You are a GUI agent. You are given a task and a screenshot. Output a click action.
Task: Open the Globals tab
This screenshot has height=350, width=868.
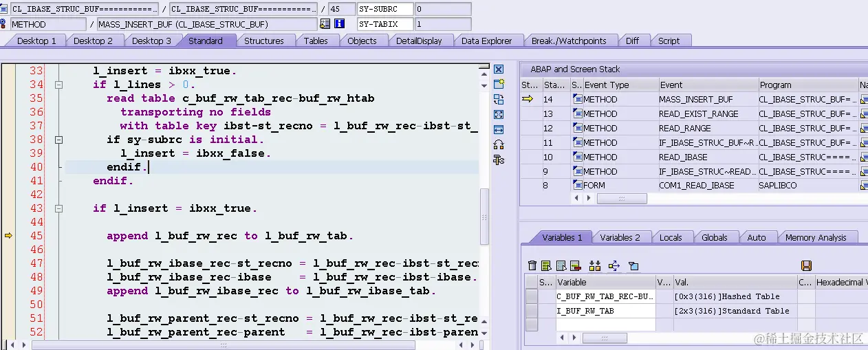pos(715,237)
